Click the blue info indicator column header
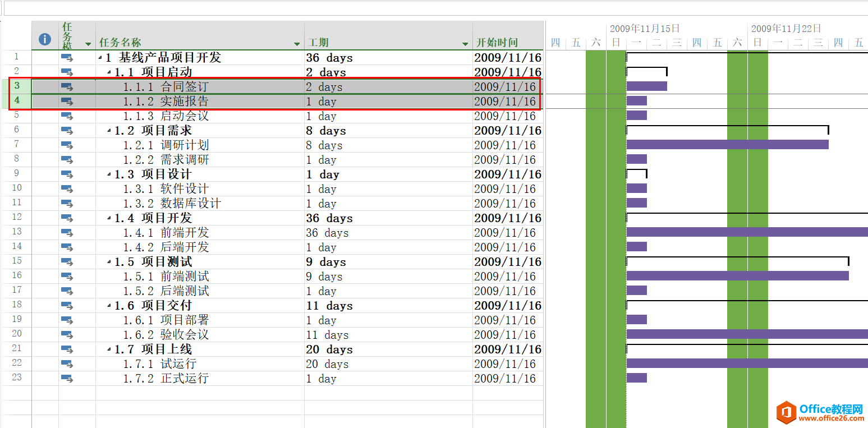Image resolution: width=868 pixels, height=428 pixels. point(45,39)
